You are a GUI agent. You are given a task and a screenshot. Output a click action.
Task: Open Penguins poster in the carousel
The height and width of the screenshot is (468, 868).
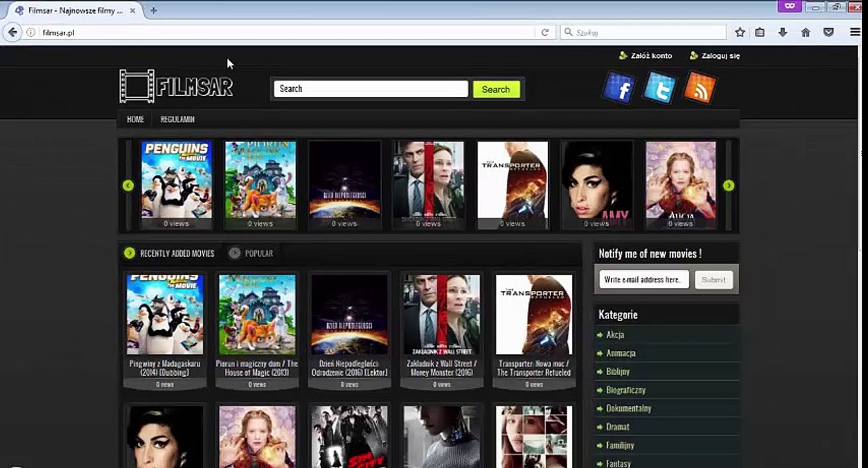click(177, 185)
